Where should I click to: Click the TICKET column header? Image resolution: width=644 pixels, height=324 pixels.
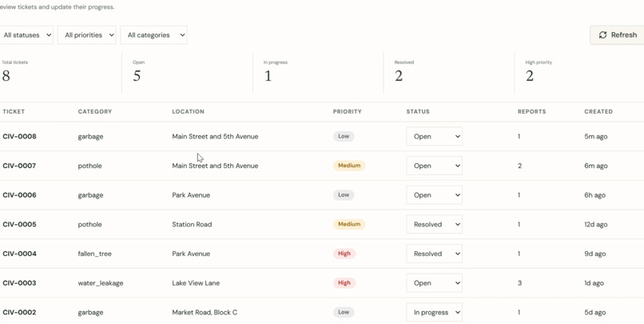[14, 111]
